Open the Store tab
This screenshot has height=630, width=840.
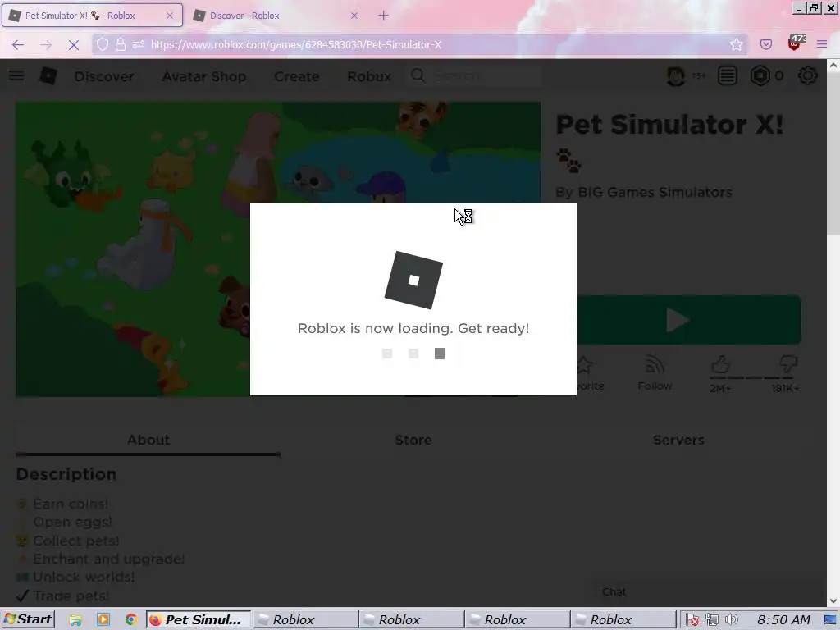click(x=413, y=440)
